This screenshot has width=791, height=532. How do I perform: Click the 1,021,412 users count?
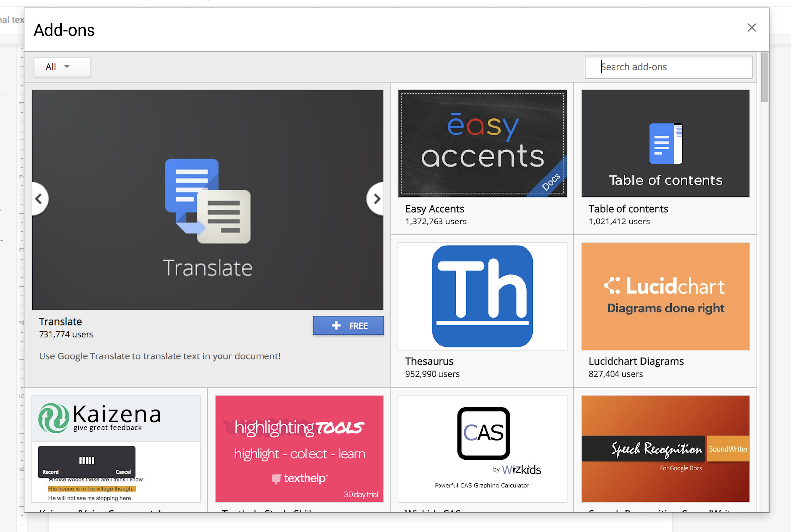619,222
